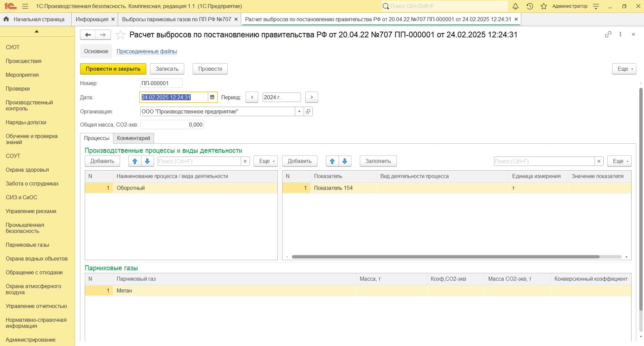This screenshot has width=644, height=346.
Task: Click Провести и закрыть button
Action: click(113, 69)
